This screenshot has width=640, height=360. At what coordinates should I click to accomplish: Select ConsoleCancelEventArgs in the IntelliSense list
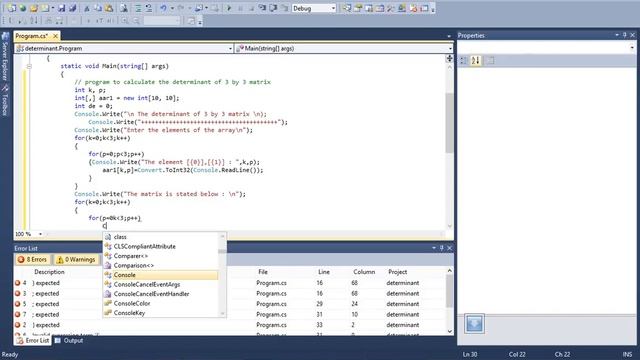pos(160,284)
